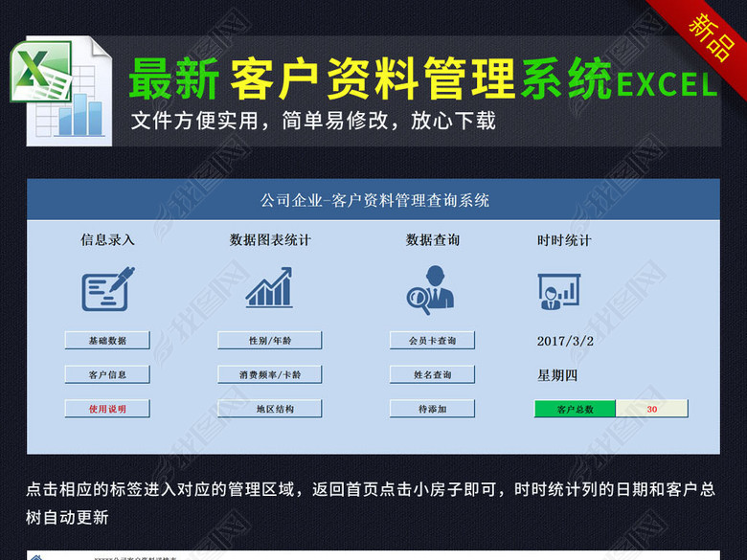Click the 姓名查询 button
Image resolution: width=747 pixels, height=560 pixels.
(x=433, y=374)
